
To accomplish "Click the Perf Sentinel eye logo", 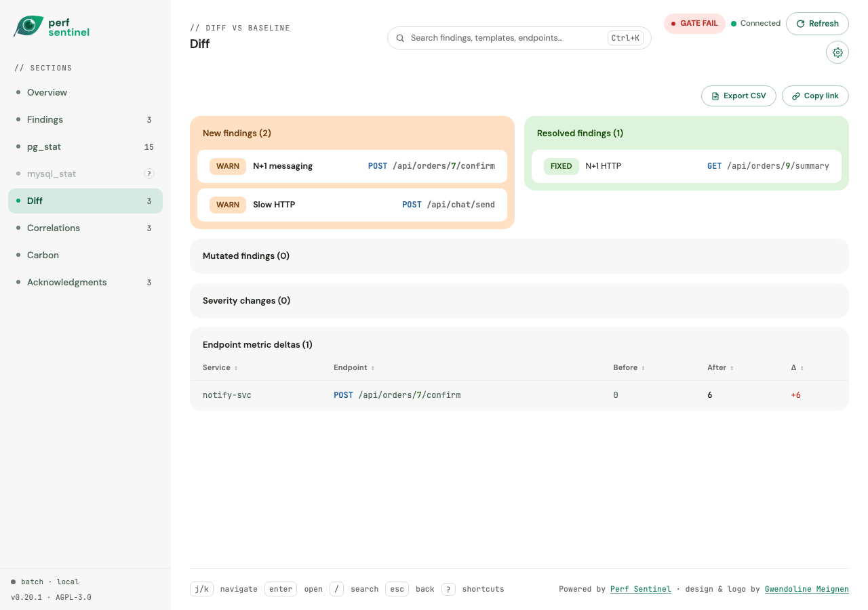I will pyautogui.click(x=28, y=26).
